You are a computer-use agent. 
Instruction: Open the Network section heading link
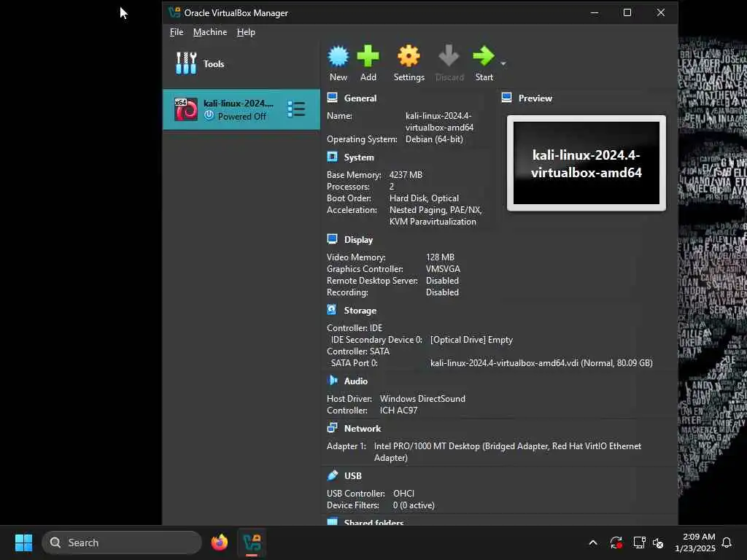point(363,428)
